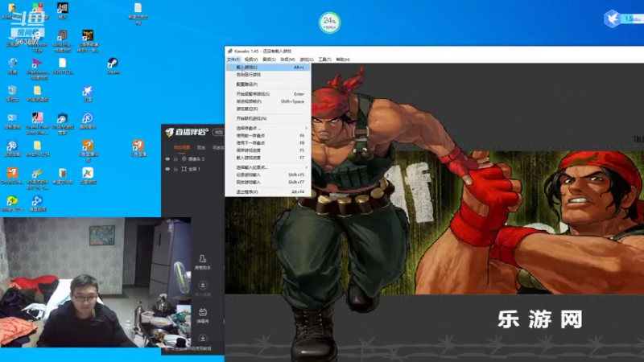Open the 网络 globe desktop icon

point(12,66)
